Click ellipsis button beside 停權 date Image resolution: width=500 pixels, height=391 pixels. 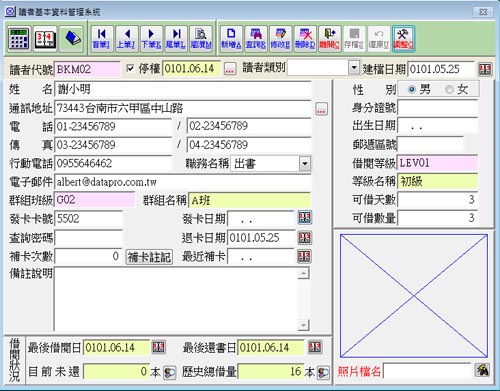coord(230,69)
